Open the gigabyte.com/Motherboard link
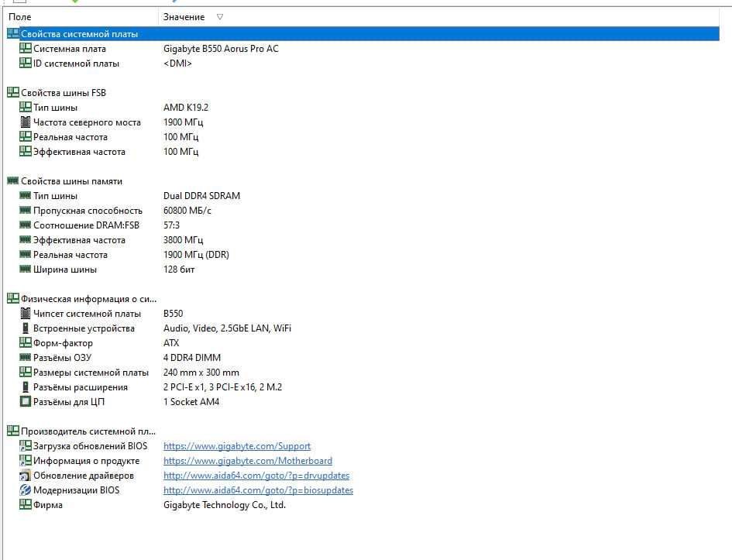Image resolution: width=732 pixels, height=560 pixels. [247, 461]
